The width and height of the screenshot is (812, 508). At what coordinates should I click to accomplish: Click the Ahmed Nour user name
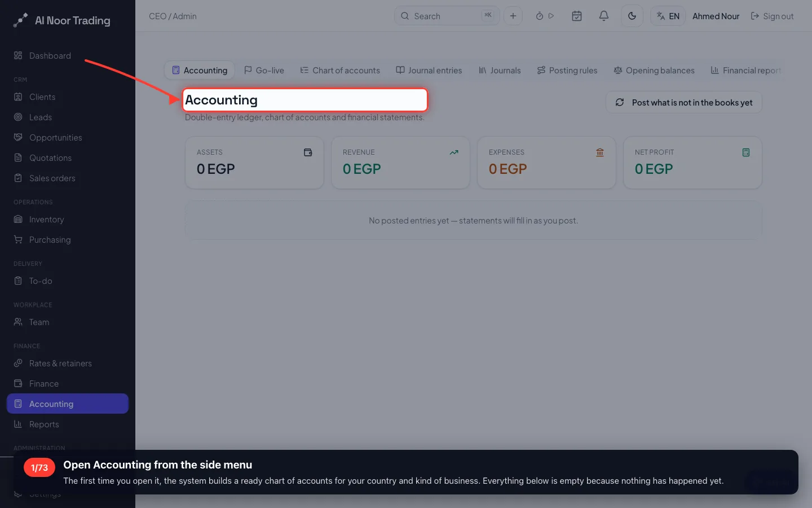[x=716, y=16]
